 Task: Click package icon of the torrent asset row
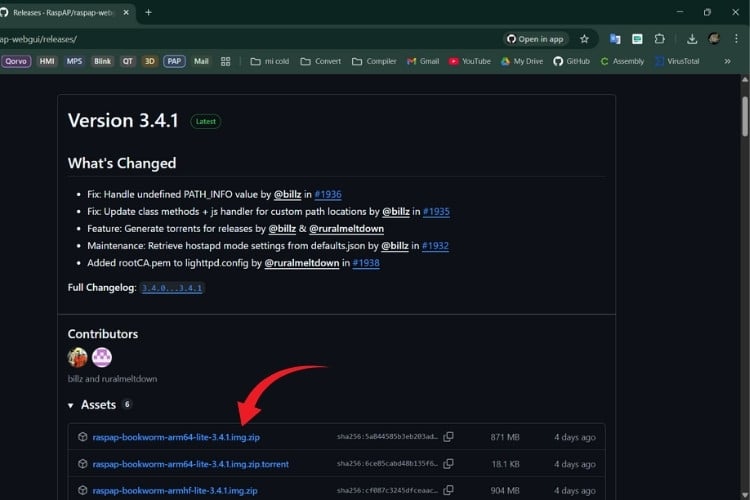coord(82,464)
